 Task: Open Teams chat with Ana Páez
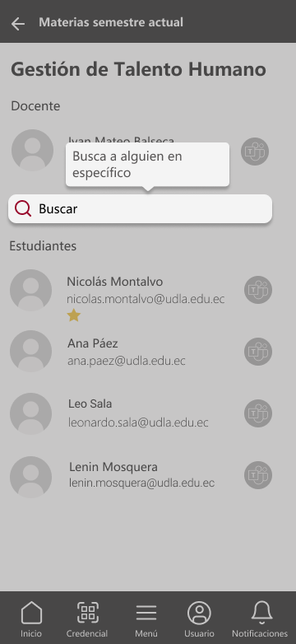258,352
